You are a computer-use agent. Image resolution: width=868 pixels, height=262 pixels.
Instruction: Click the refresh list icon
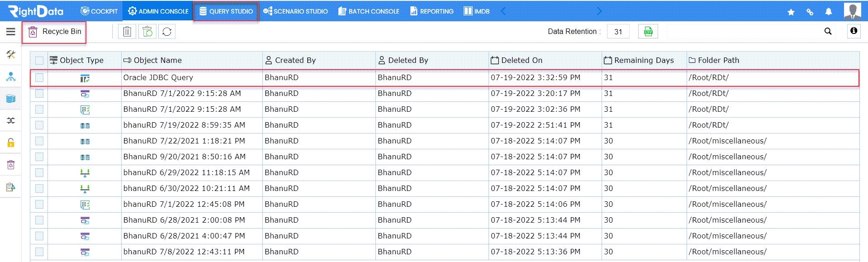pos(167,32)
